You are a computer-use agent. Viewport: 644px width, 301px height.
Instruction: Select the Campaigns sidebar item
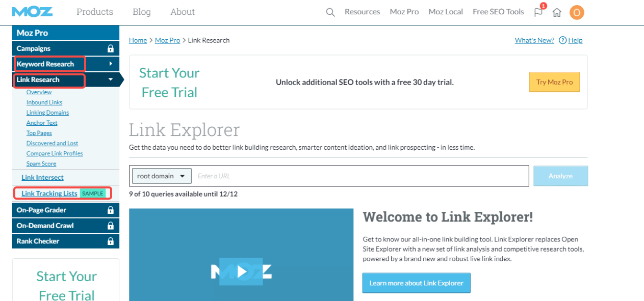[66, 48]
